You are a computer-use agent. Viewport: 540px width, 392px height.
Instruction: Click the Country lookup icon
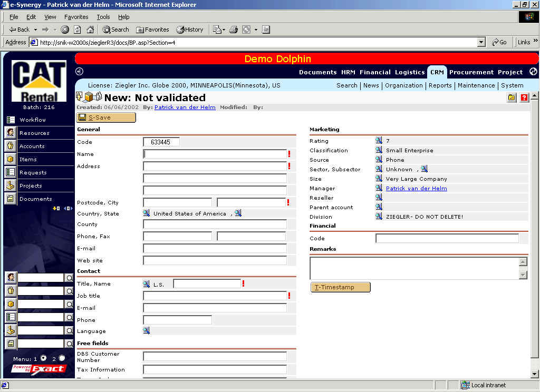point(147,213)
